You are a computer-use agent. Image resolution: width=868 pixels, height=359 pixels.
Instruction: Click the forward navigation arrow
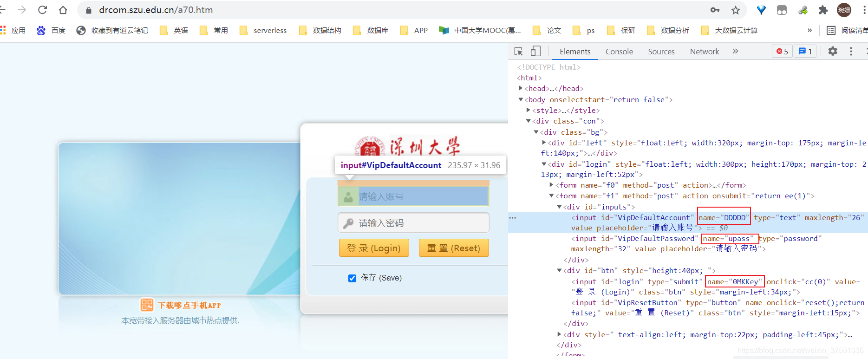point(22,10)
